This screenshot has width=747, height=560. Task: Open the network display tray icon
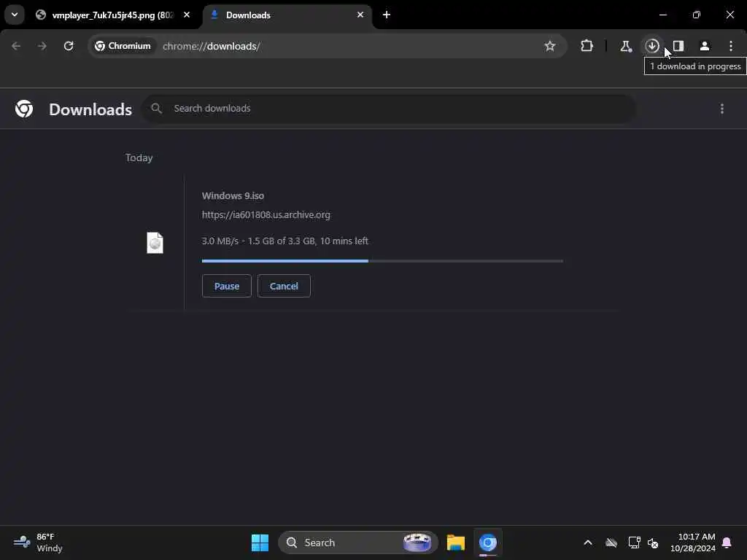tap(634, 542)
